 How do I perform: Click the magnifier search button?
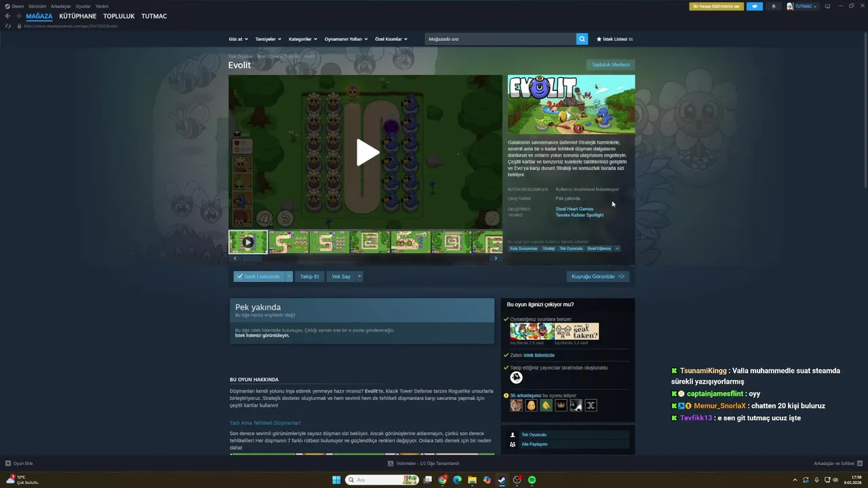coord(582,39)
